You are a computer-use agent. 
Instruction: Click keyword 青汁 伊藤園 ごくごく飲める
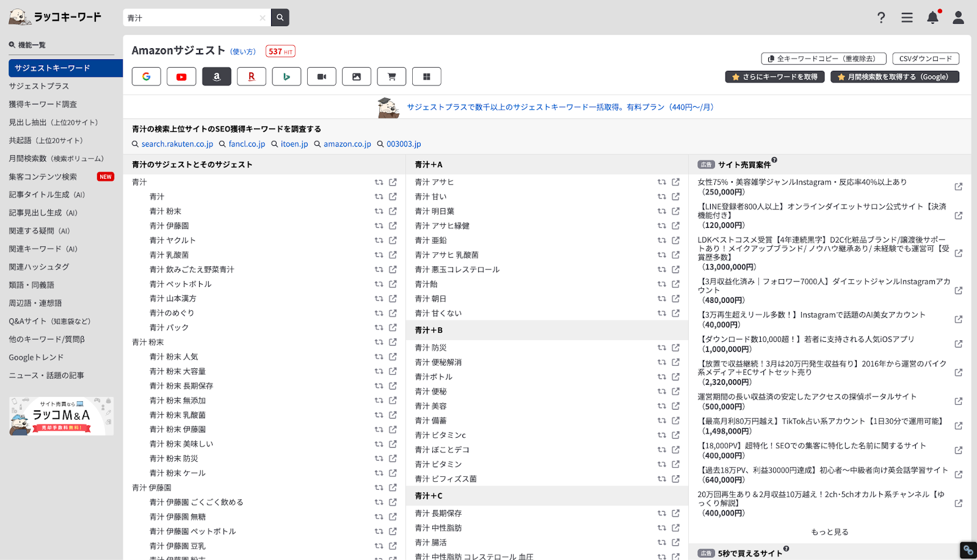point(197,502)
